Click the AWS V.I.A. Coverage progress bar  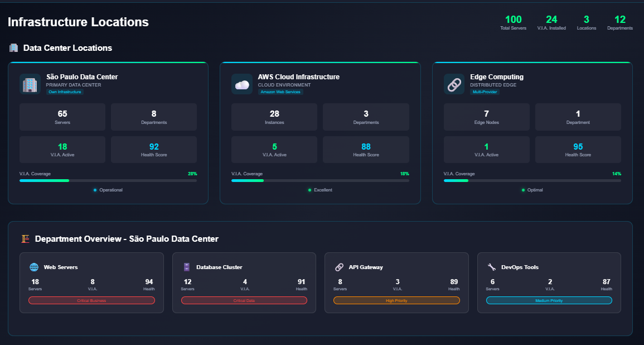(320, 180)
